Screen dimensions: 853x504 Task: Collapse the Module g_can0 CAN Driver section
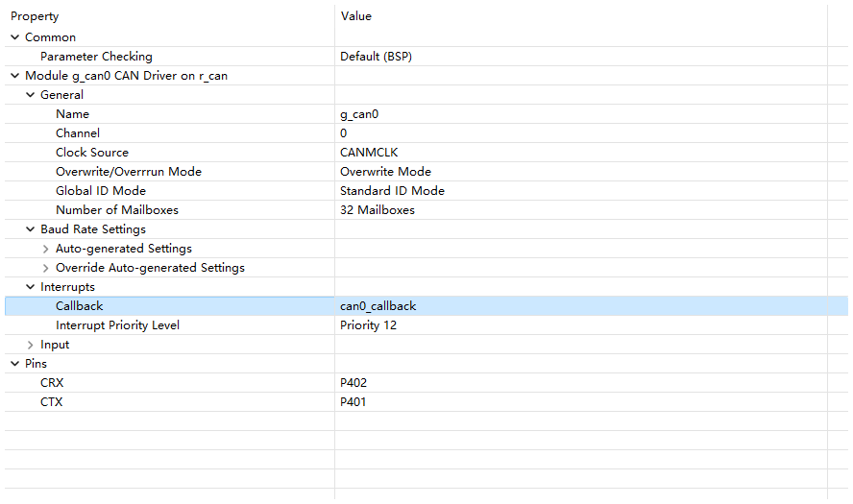(x=14, y=76)
